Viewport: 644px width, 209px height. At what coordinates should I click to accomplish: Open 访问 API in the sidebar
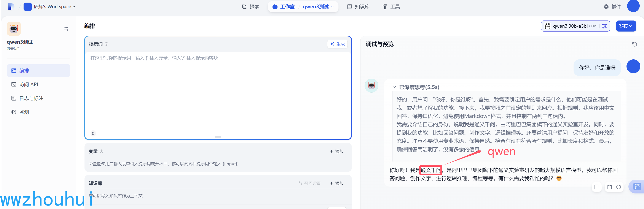click(x=38, y=84)
